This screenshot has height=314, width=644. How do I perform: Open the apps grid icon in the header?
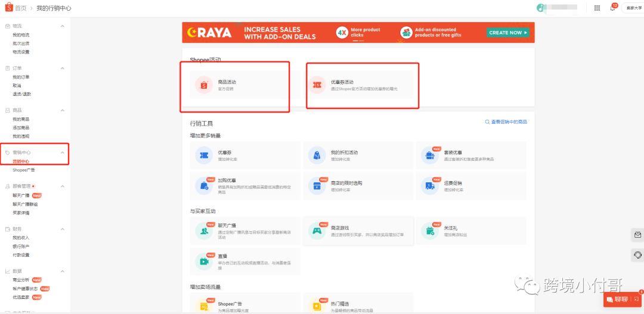tap(597, 8)
